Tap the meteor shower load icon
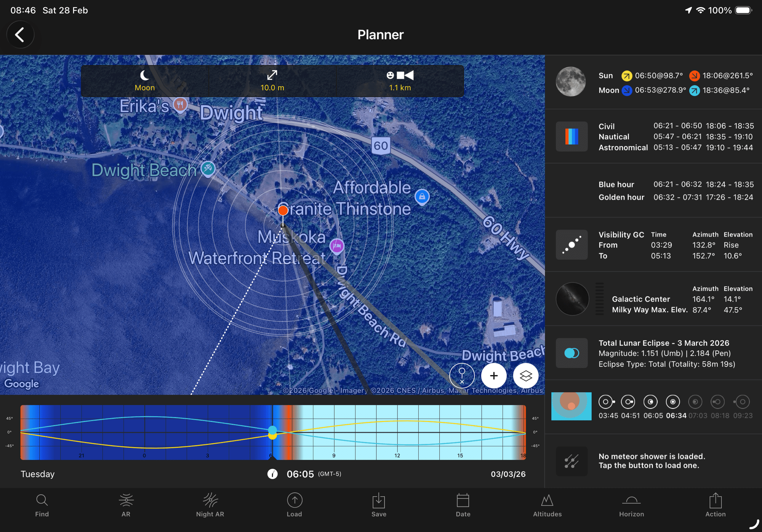The width and height of the screenshot is (762, 532). [x=571, y=461]
